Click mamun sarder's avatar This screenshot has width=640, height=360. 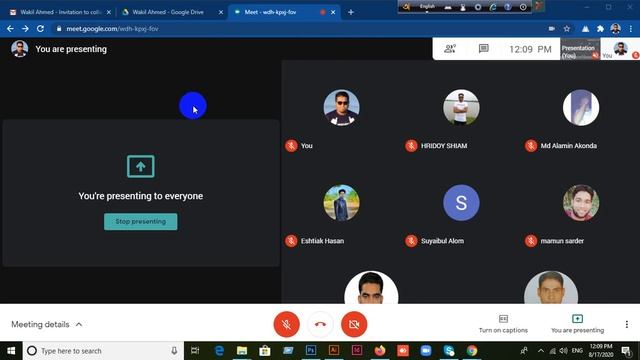tap(581, 202)
